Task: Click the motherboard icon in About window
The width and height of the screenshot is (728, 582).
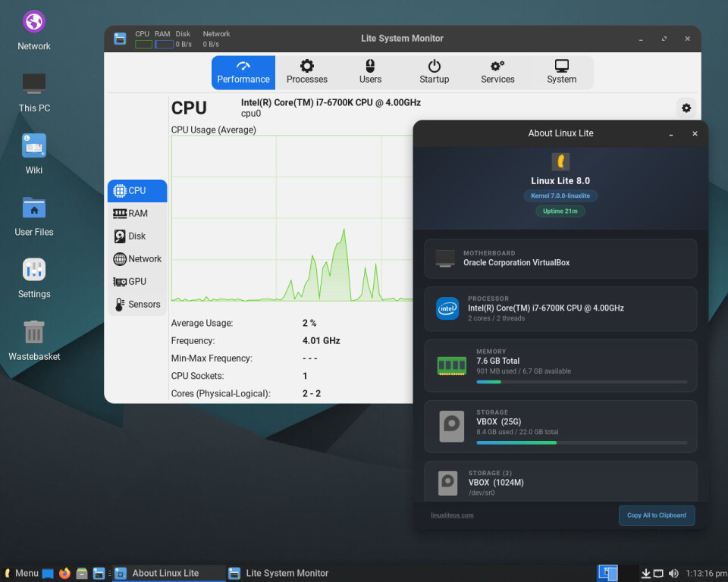Action: 445,258
